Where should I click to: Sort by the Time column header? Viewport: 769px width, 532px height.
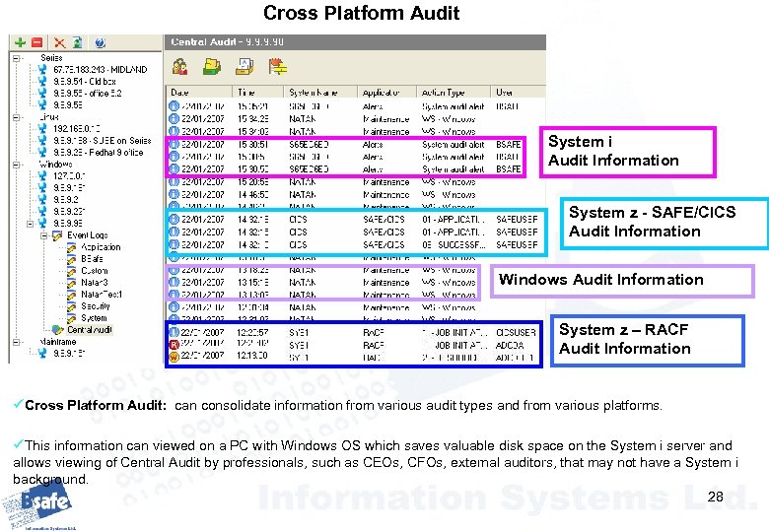[x=258, y=92]
